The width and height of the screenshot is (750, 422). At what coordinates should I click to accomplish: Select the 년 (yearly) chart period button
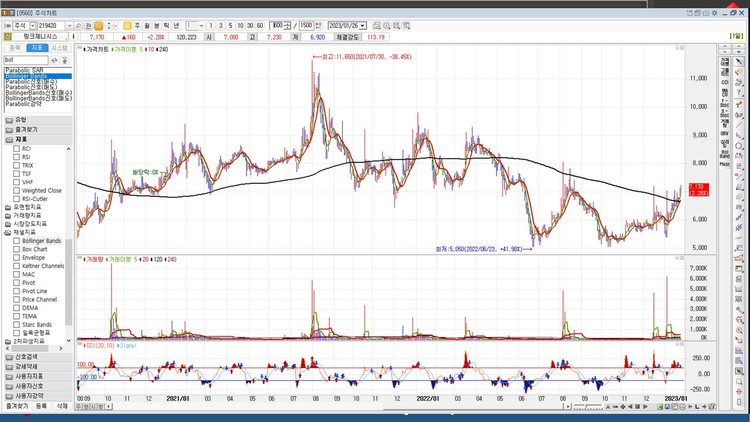point(176,25)
